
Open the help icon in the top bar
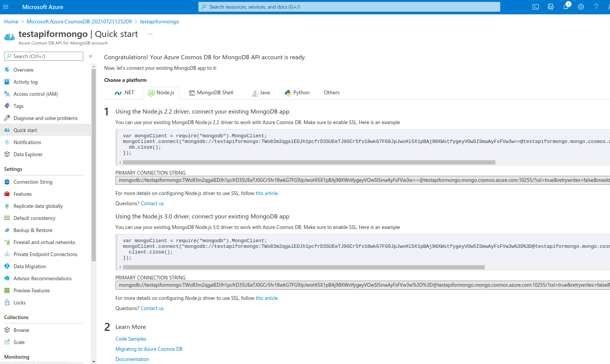pos(596,6)
